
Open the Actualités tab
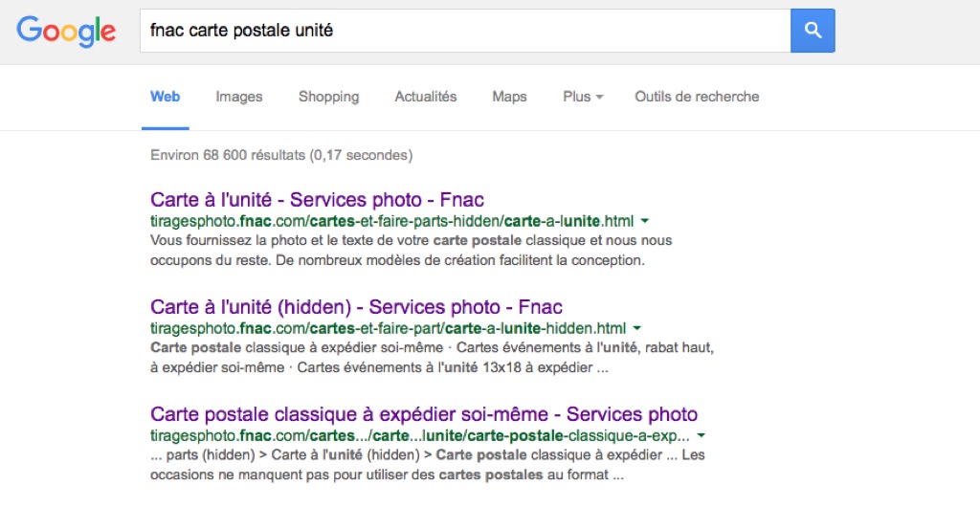[x=426, y=97]
